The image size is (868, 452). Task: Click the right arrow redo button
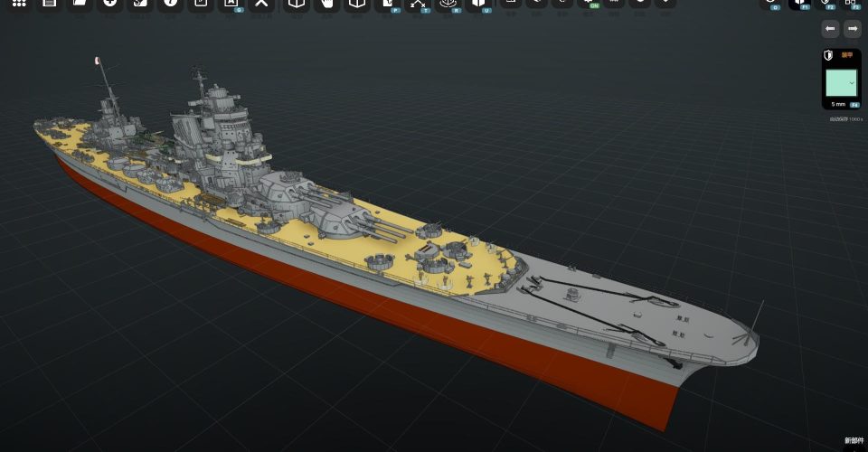pyautogui.click(x=852, y=29)
